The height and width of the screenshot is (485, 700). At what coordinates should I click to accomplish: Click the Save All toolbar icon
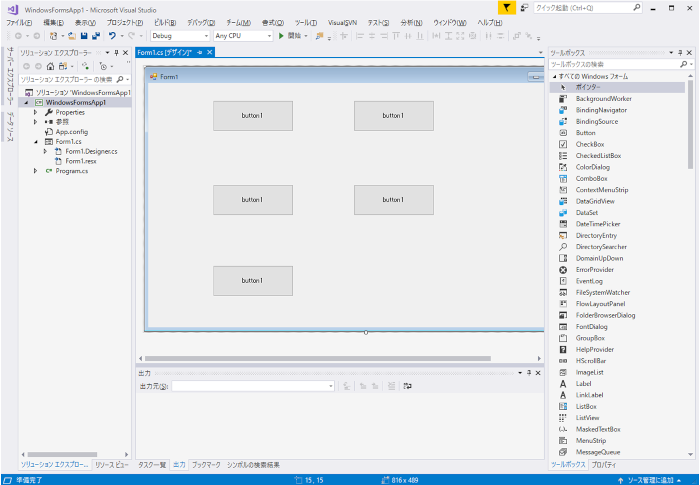pos(95,36)
